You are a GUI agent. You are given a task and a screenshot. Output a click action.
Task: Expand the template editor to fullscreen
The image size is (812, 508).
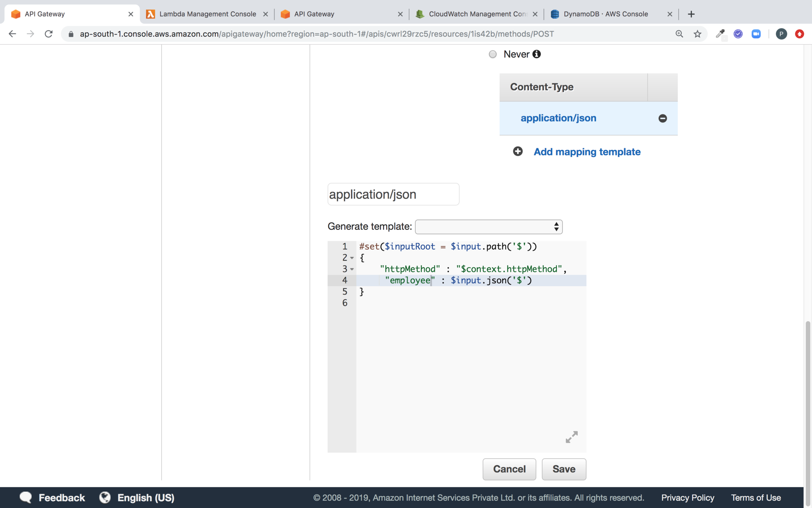[571, 437]
